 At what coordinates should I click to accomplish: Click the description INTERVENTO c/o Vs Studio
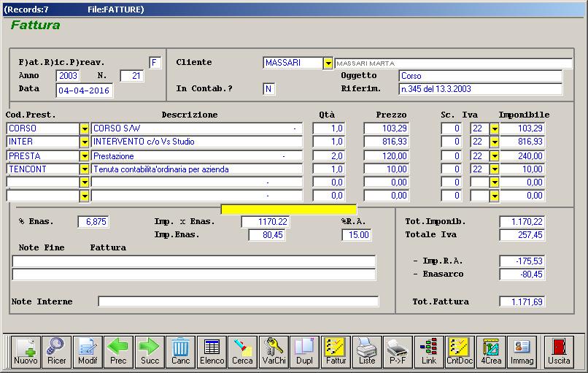(196, 142)
